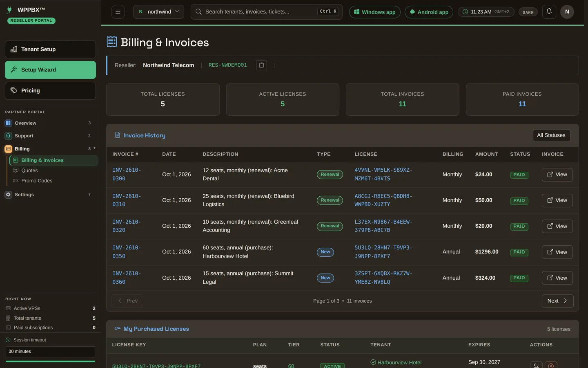Viewport: 588px width, 368px height.
Task: Click the AMOUNT column header
Action: point(486,154)
